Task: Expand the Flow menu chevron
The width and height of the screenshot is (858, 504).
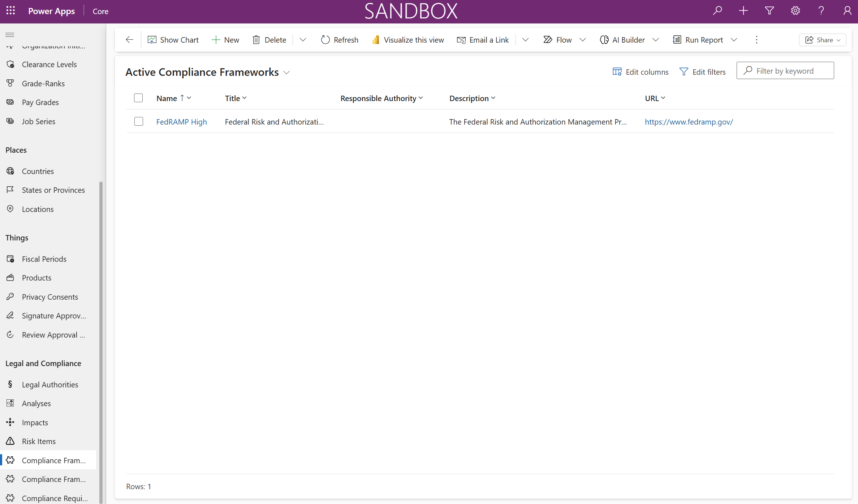Action: pyautogui.click(x=582, y=40)
